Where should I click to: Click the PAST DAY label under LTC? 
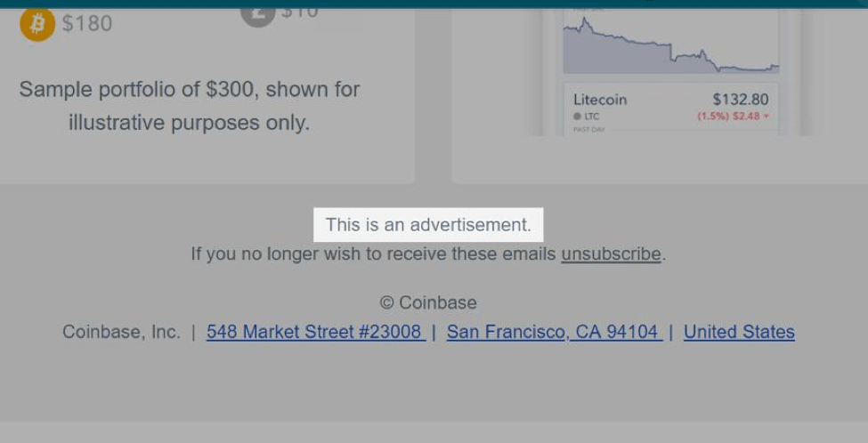coord(588,130)
